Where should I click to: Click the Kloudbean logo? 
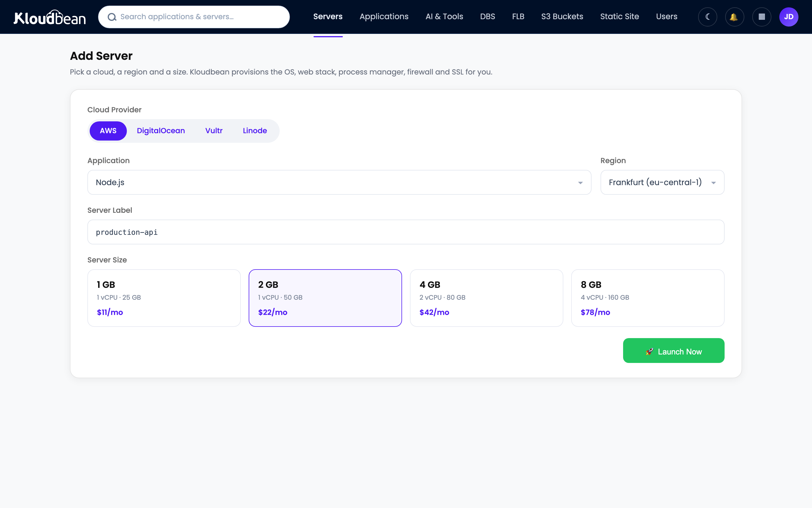coord(50,17)
